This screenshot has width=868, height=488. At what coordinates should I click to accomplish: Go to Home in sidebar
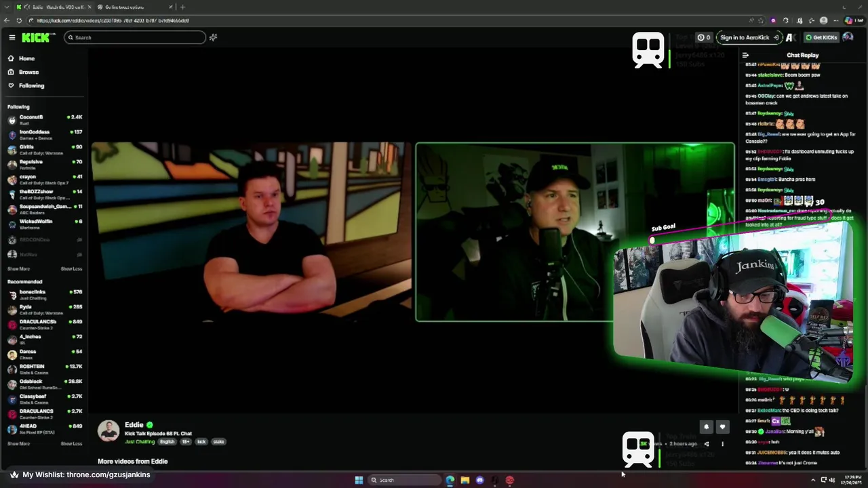click(26, 58)
